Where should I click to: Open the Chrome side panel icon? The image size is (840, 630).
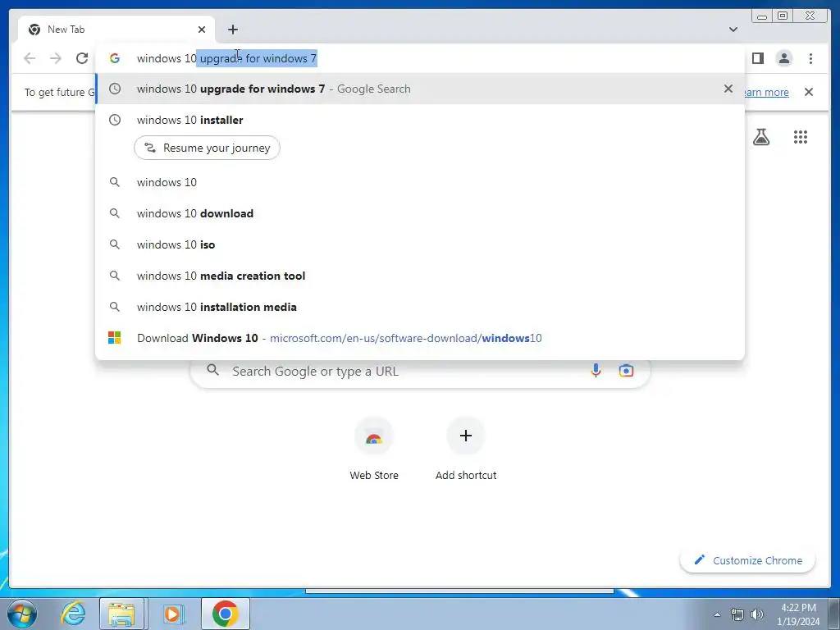point(757,58)
